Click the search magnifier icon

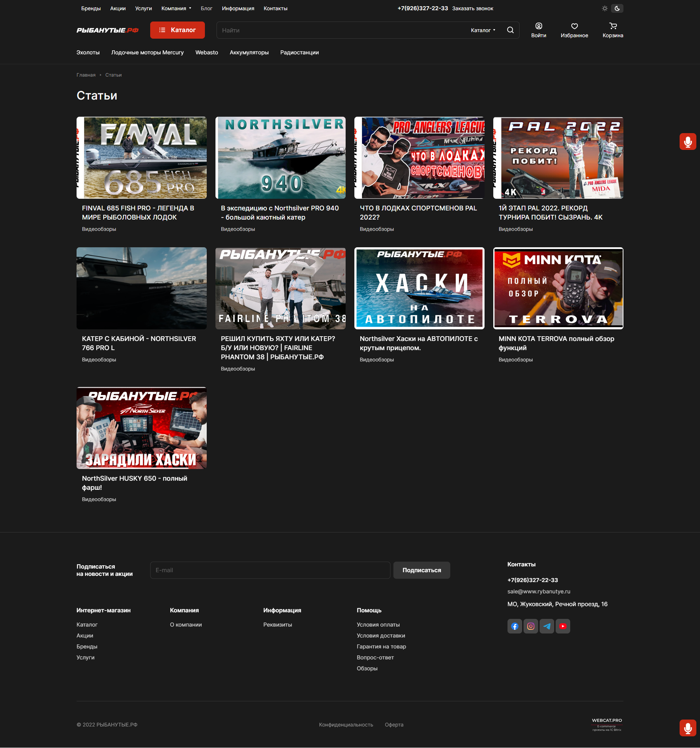[x=510, y=30]
